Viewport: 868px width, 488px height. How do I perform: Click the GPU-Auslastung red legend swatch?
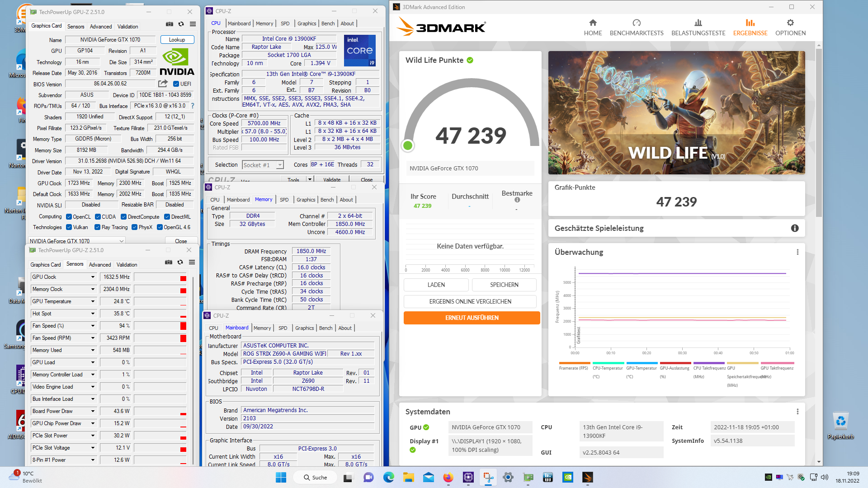coord(675,363)
